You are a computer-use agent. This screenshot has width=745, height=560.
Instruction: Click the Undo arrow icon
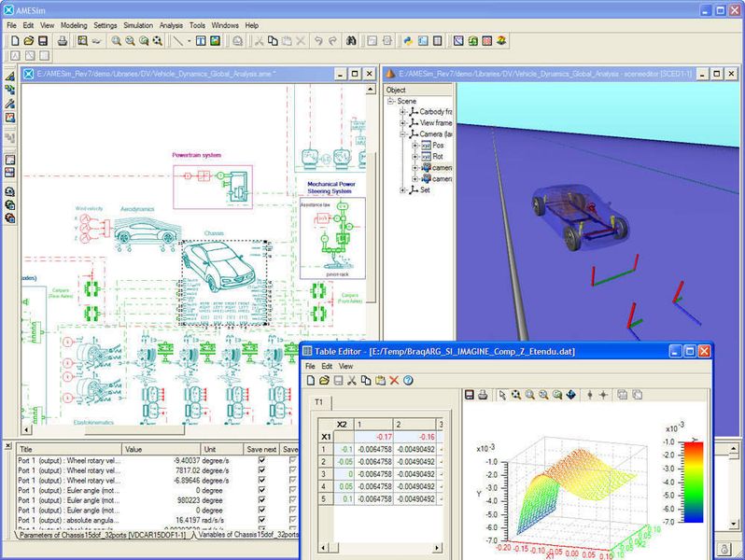[318, 41]
